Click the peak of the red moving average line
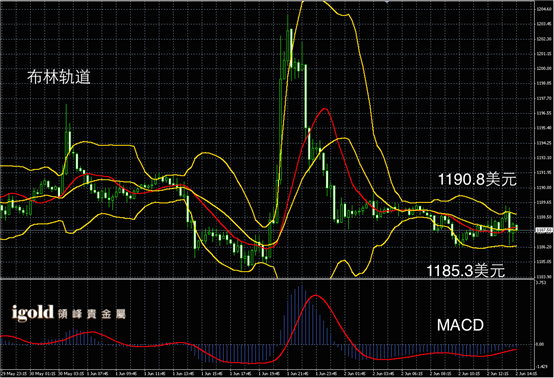 pos(324,109)
